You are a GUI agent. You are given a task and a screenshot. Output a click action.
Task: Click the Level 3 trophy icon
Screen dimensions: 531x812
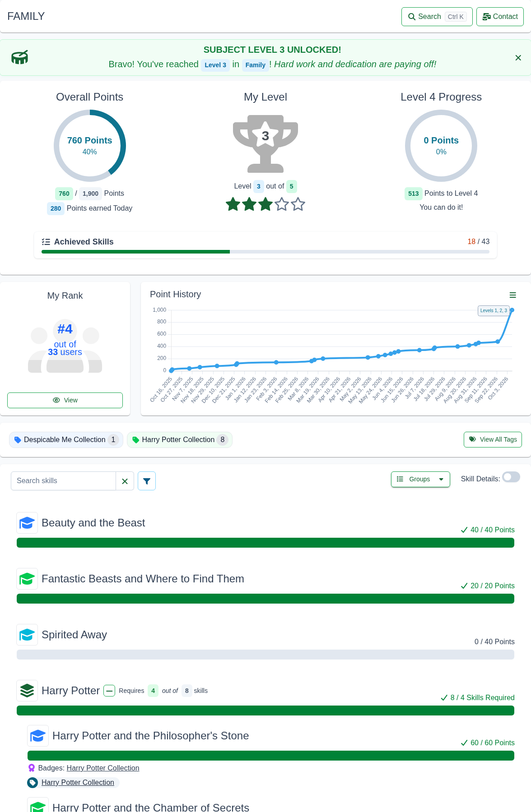pos(265,143)
